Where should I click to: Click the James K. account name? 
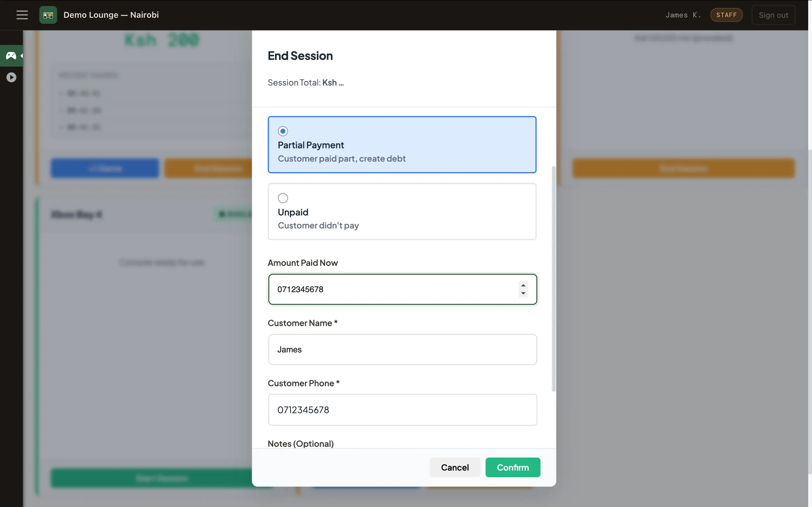[683, 15]
